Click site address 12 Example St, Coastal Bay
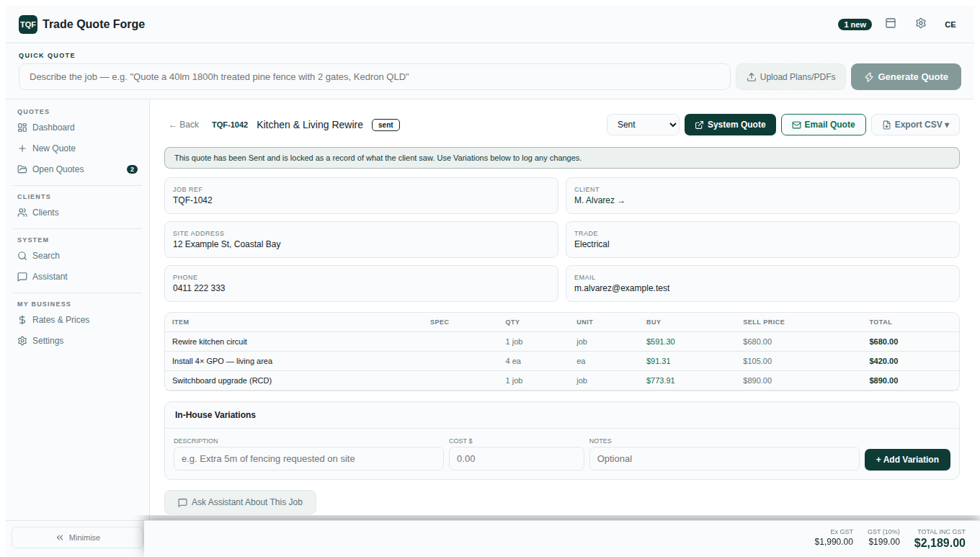Image resolution: width=980 pixels, height=557 pixels. pos(227,244)
